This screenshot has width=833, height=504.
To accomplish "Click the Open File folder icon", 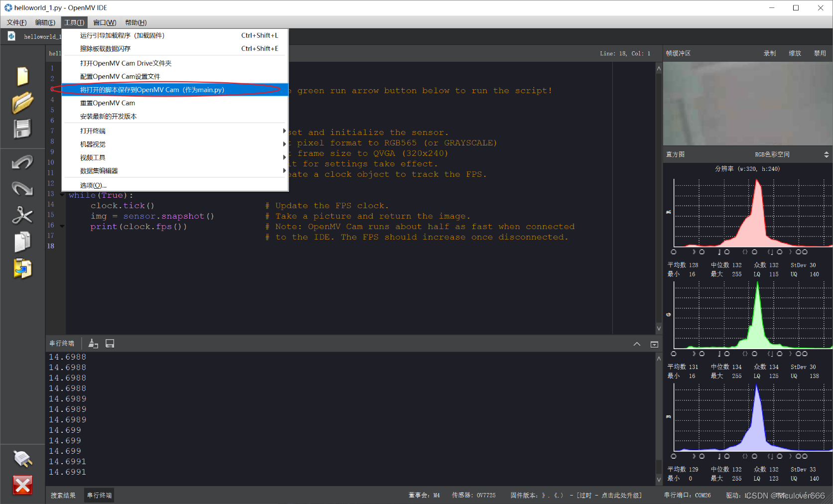I will click(22, 103).
